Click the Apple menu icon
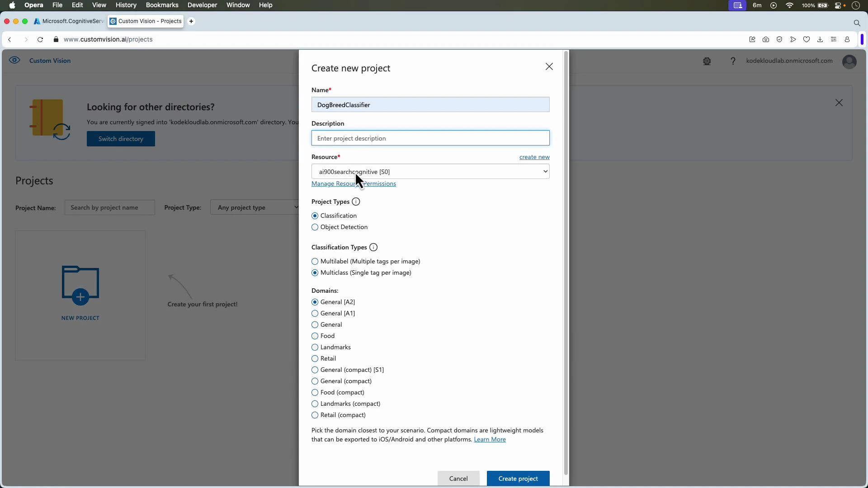Image resolution: width=868 pixels, height=488 pixels. [x=12, y=5]
